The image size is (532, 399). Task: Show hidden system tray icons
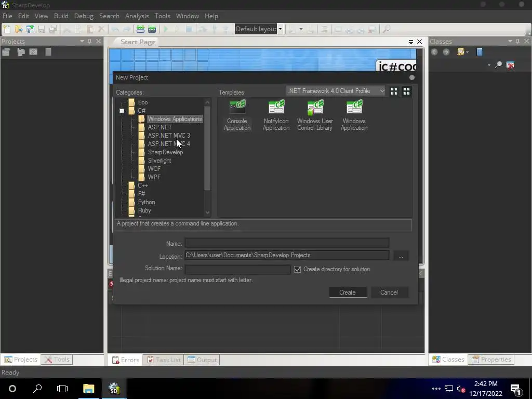pos(436,389)
